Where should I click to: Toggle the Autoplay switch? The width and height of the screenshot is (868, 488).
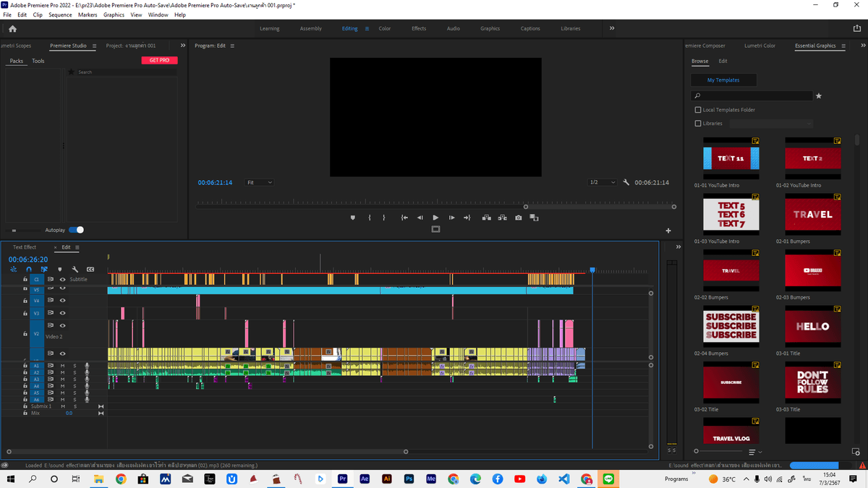tap(76, 230)
